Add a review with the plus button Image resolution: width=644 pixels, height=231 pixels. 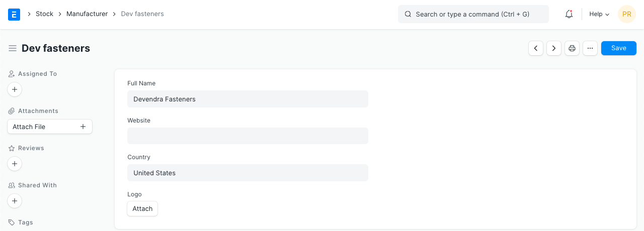tap(15, 164)
